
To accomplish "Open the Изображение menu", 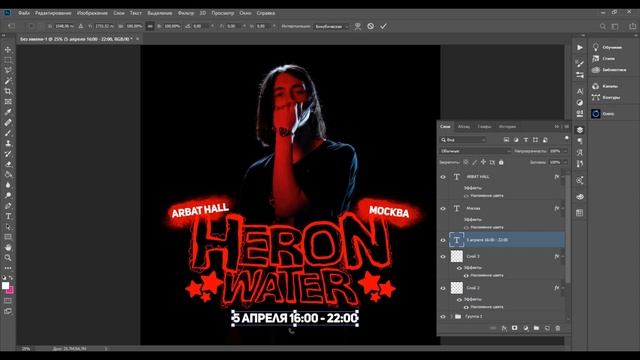I will (x=92, y=13).
